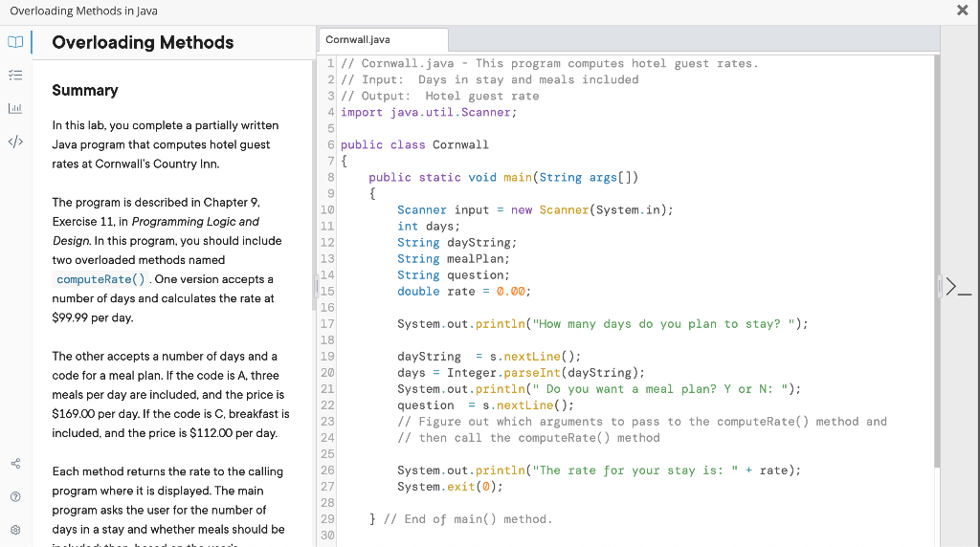The width and height of the screenshot is (980, 547).
Task: Click the System.exit(0); line
Action: click(x=450, y=487)
